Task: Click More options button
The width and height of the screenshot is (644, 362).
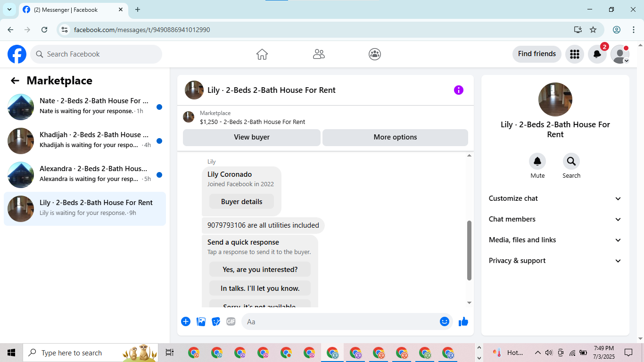Action: (395, 137)
